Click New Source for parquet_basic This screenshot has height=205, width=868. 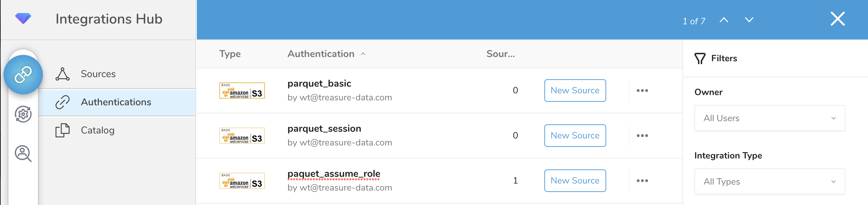[x=575, y=91]
